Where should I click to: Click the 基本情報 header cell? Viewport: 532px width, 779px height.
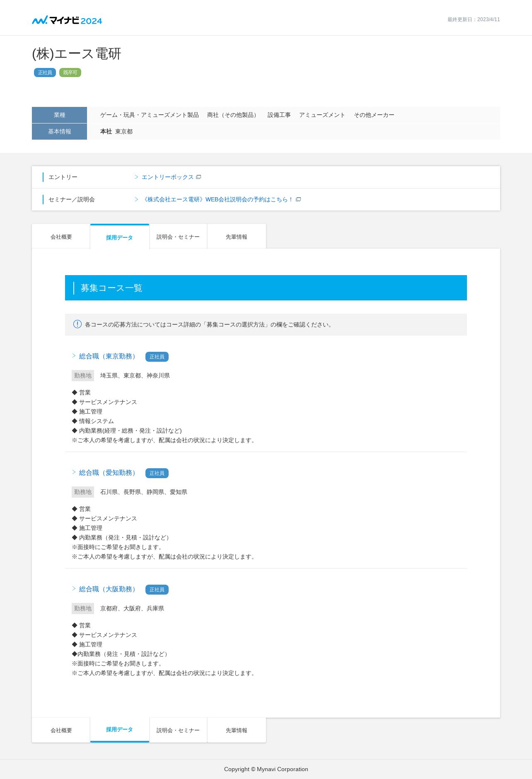[59, 131]
